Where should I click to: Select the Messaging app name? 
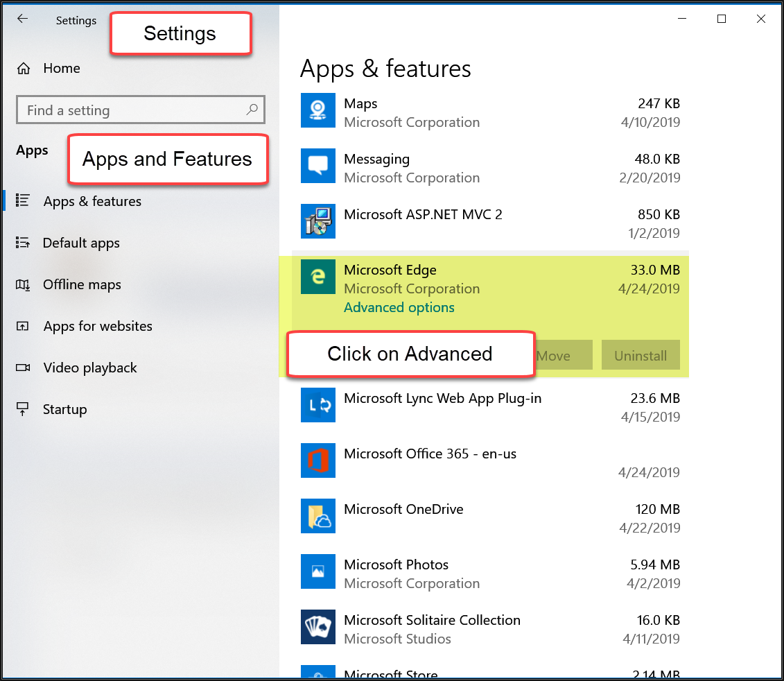[377, 159]
